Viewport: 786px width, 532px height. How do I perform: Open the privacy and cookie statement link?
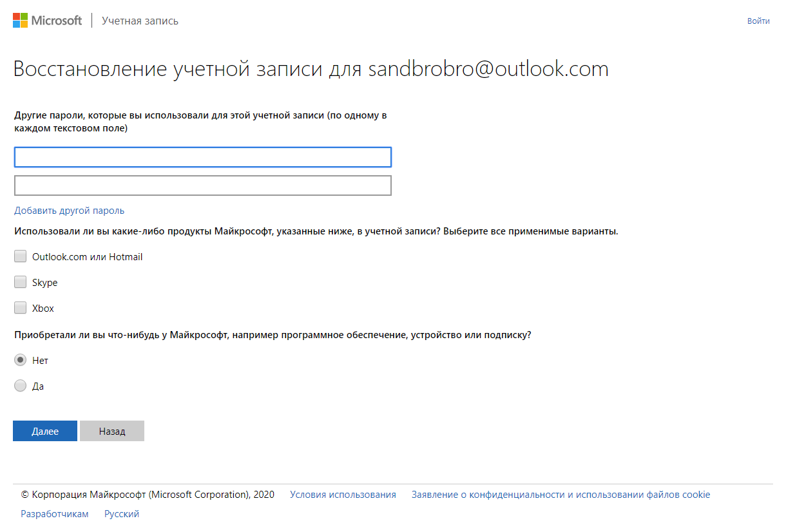(561, 495)
